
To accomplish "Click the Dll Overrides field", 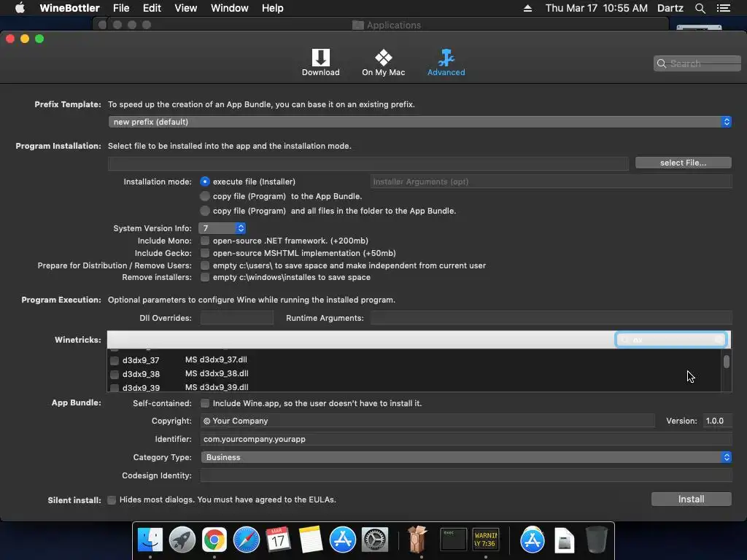I will click(x=237, y=318).
